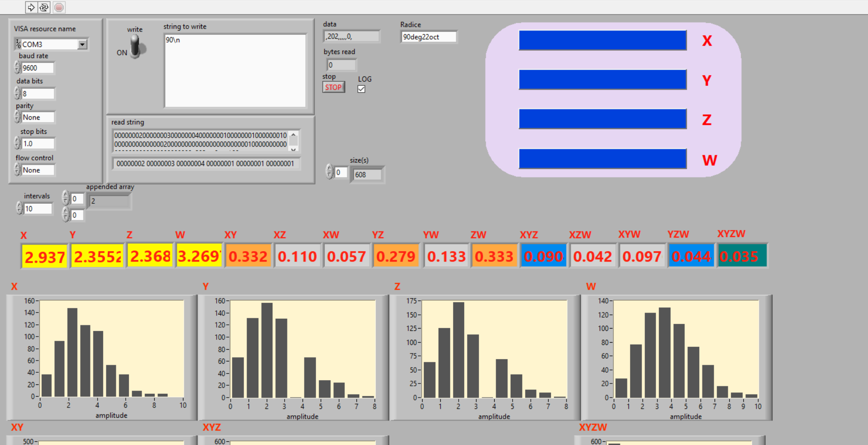Click the blue W indicator bar
Image resolution: width=868 pixels, height=445 pixels.
coord(603,159)
